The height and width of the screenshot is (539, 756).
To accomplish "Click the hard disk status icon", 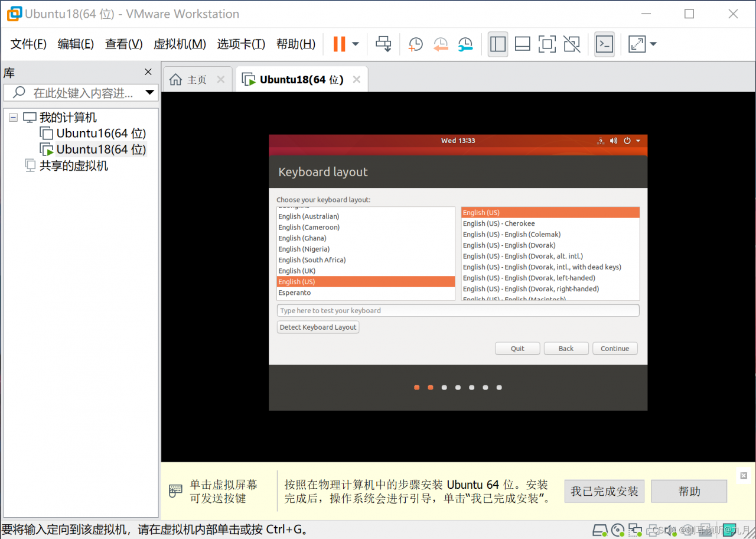I will (600, 530).
